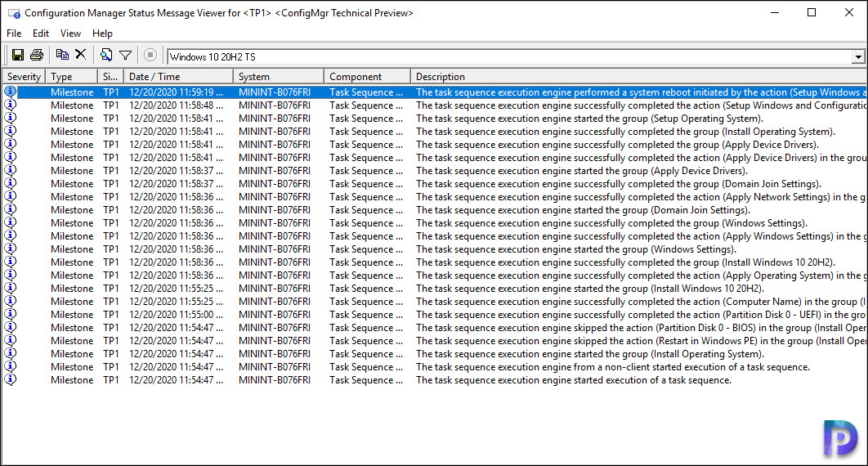Open the Help menu
This screenshot has height=466, width=868.
point(102,34)
